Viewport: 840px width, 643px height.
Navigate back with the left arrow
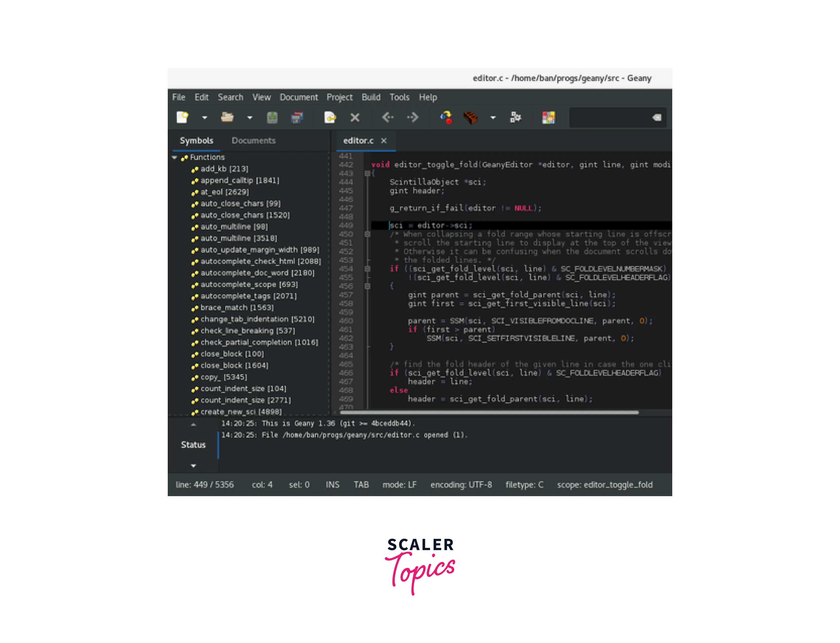(387, 117)
